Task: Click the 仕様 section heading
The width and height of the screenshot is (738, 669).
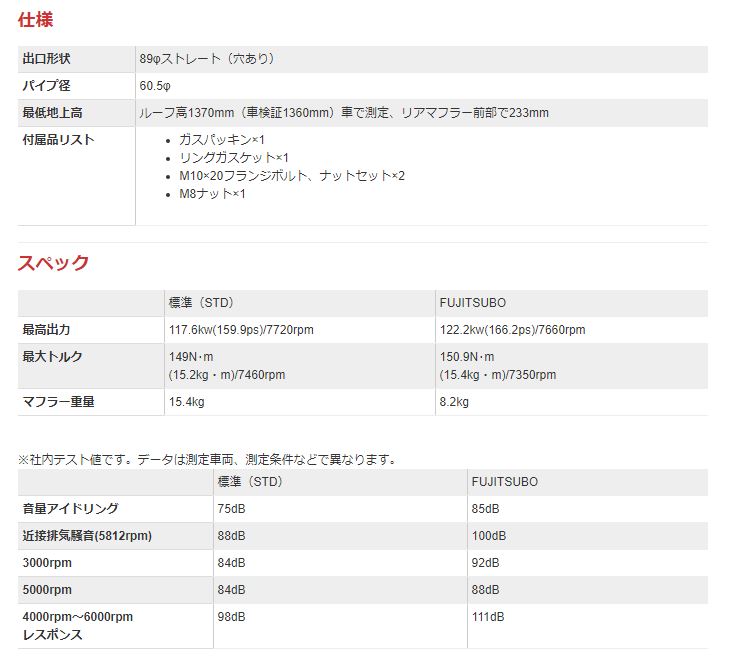Action: pos(35,19)
